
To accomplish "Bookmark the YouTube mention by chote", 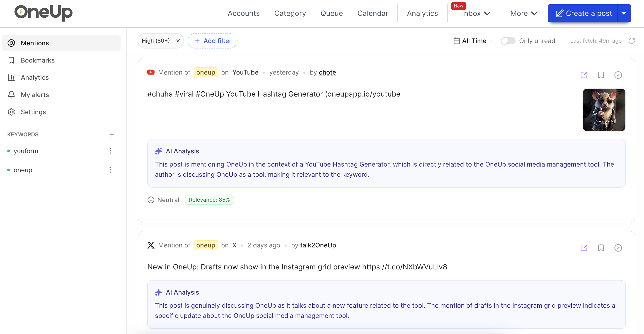I will click(x=600, y=75).
